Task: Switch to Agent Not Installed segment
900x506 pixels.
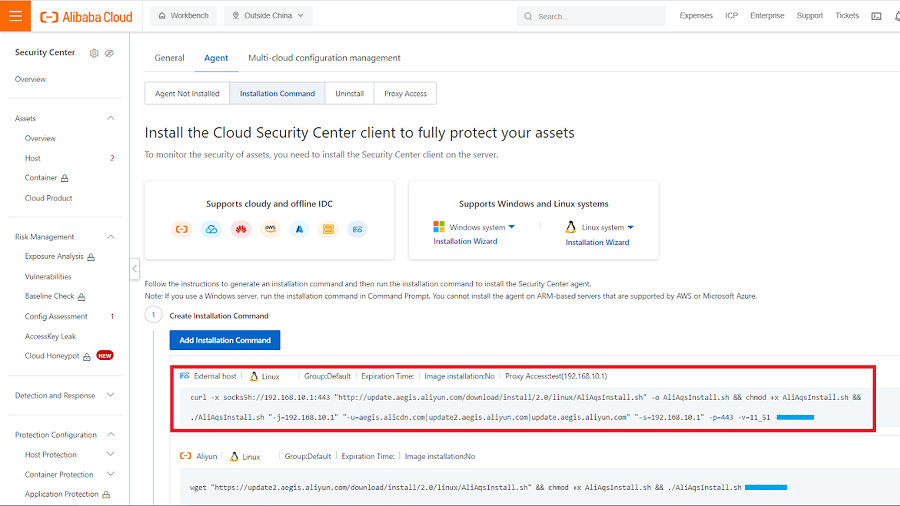Action: [187, 94]
